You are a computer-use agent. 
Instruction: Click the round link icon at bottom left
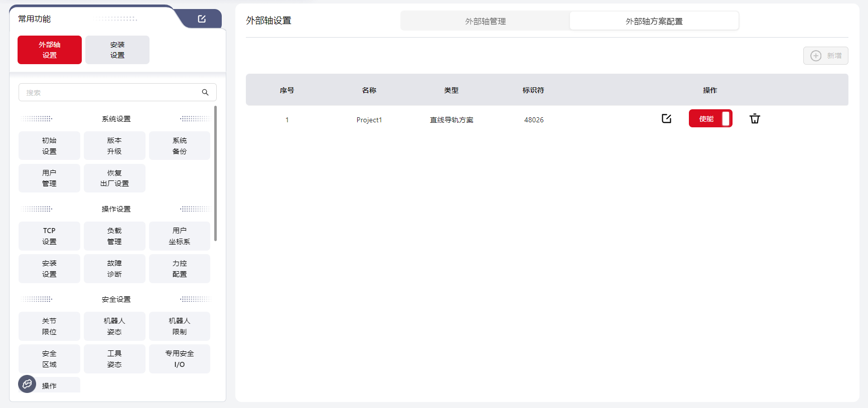[x=27, y=384]
